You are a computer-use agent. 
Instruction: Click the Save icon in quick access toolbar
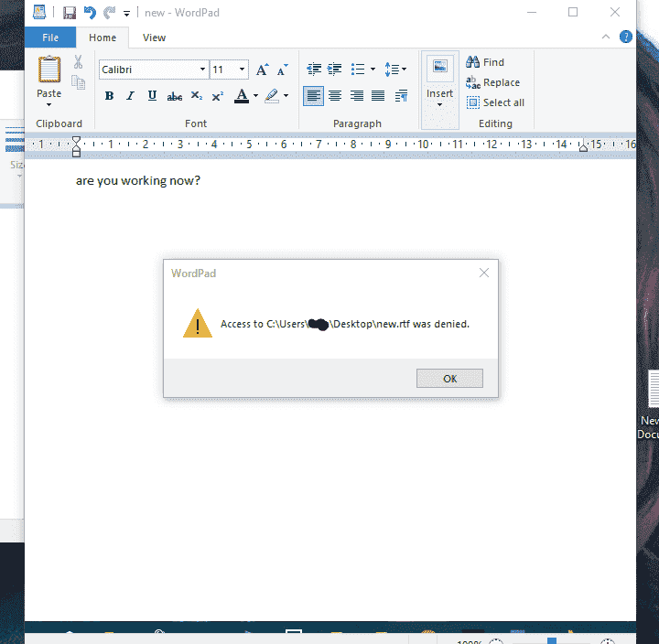click(x=70, y=13)
